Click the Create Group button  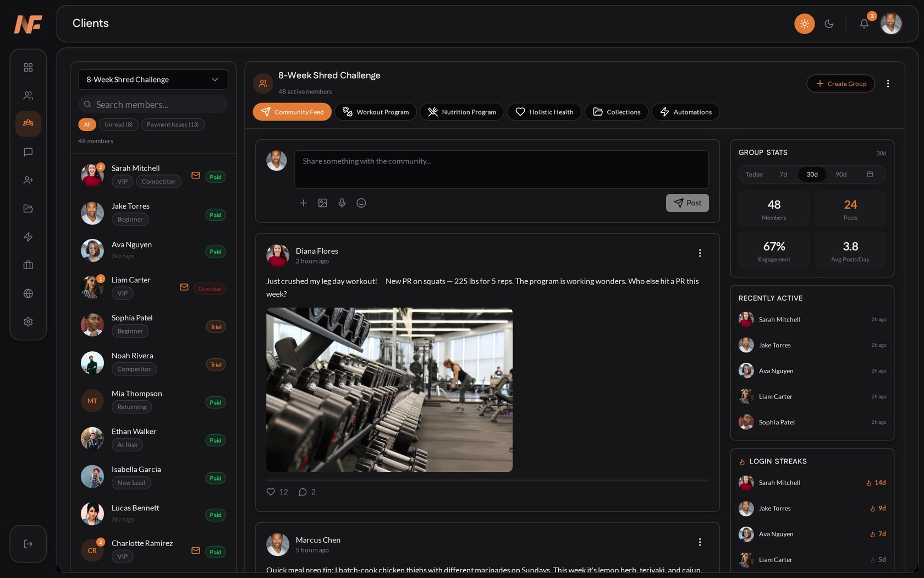click(841, 84)
